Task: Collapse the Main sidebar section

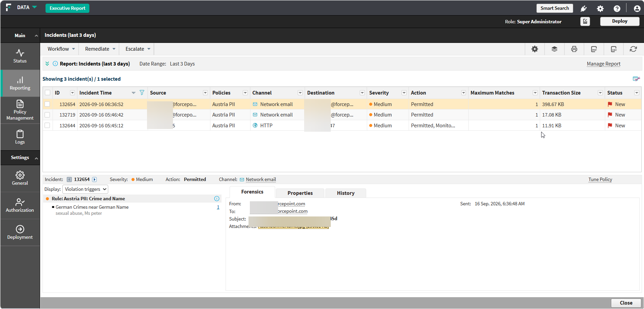Action: [36, 35]
